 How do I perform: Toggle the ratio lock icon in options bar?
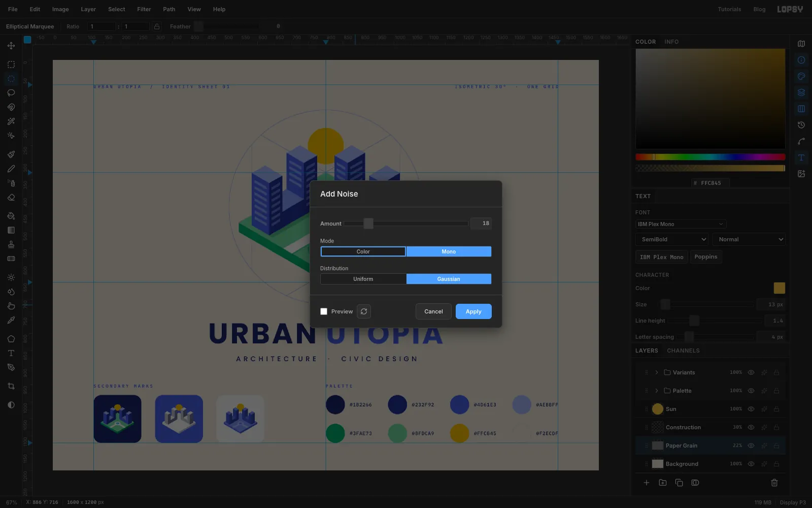pyautogui.click(x=157, y=26)
